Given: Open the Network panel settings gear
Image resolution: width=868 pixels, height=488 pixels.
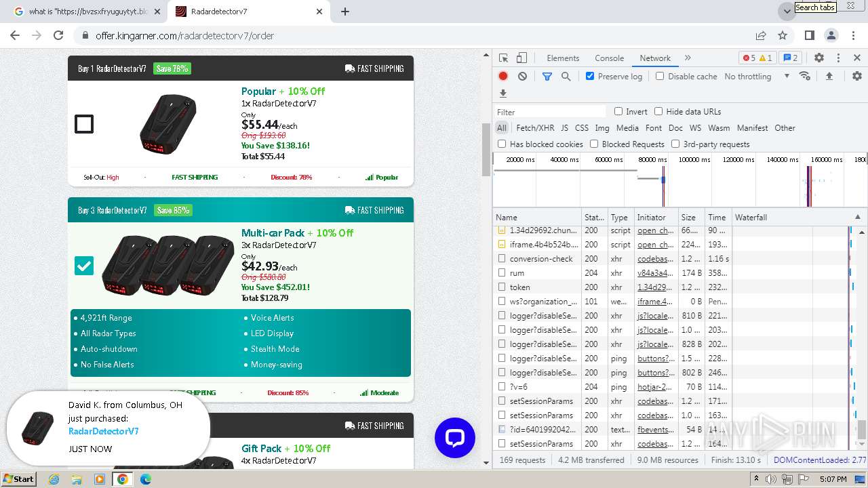Looking at the screenshot, I should coord(857,77).
